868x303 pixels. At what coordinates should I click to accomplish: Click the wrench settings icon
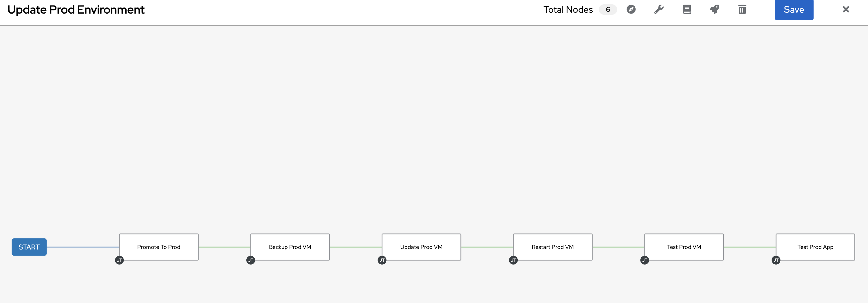click(x=659, y=10)
